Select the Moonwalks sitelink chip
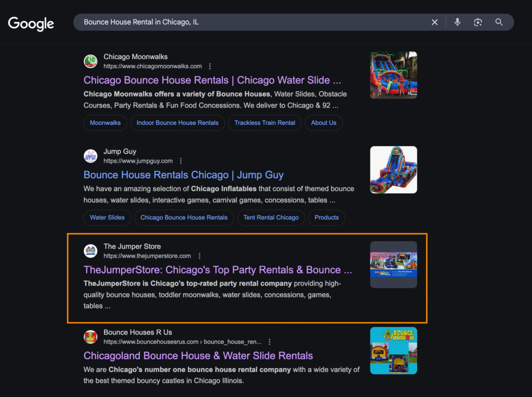The image size is (532, 397). click(x=105, y=123)
